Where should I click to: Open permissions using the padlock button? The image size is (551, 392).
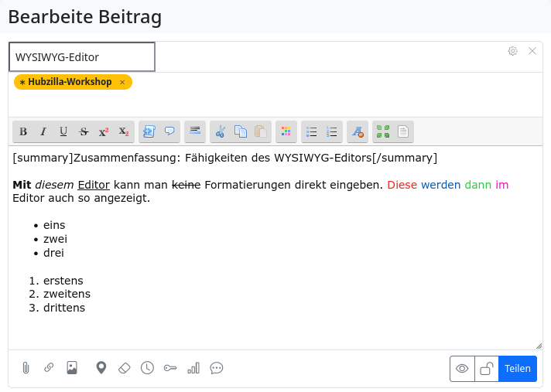486,369
